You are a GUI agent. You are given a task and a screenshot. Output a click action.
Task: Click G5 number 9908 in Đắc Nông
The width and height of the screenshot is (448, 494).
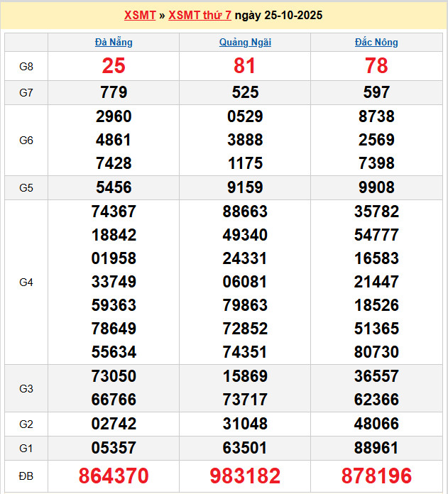[x=376, y=188]
